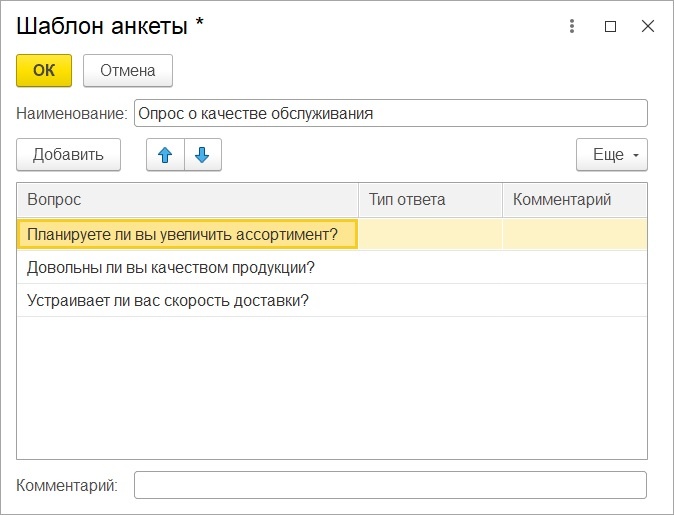Click the Тип ответа cell of the highlighted row

tap(430, 234)
